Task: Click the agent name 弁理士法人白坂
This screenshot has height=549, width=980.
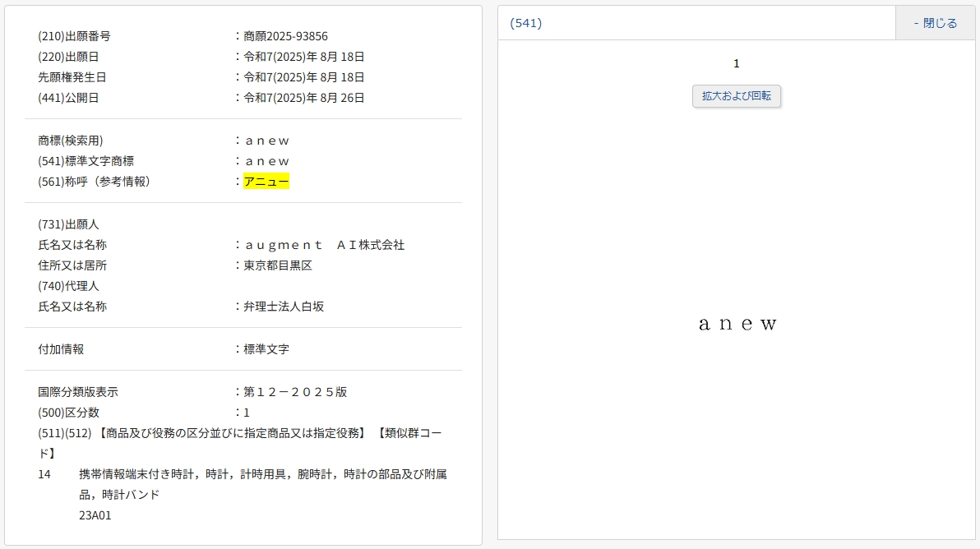Action: click(x=284, y=307)
